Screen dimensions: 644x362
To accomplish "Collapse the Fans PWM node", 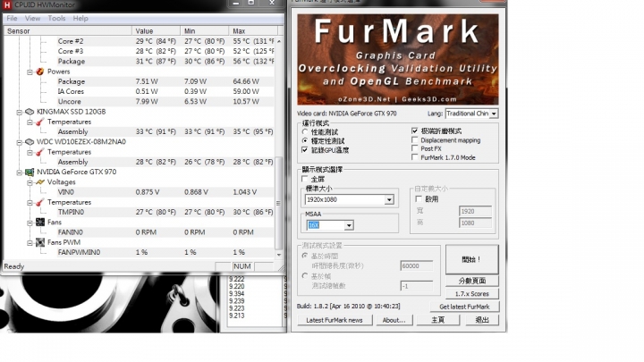I will click(30, 243).
